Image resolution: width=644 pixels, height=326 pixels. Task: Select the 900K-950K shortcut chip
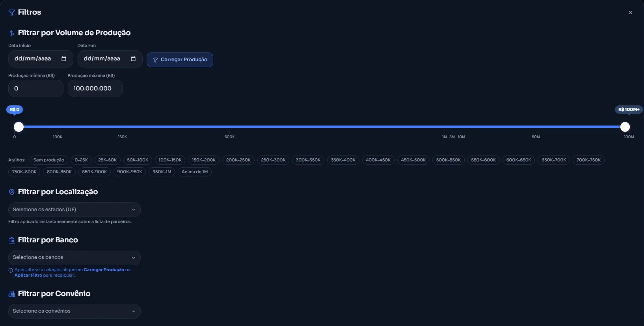tap(130, 172)
